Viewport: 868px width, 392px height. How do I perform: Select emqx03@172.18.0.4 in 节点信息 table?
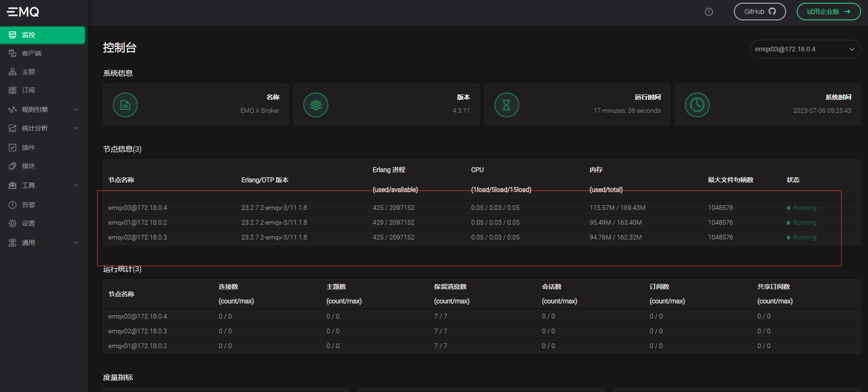click(138, 208)
